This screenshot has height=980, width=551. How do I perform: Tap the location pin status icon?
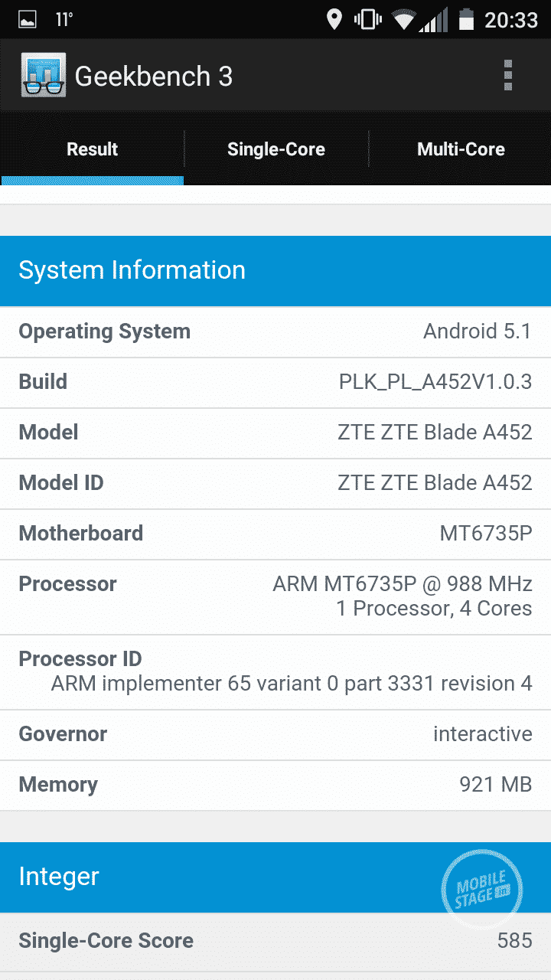334,19
